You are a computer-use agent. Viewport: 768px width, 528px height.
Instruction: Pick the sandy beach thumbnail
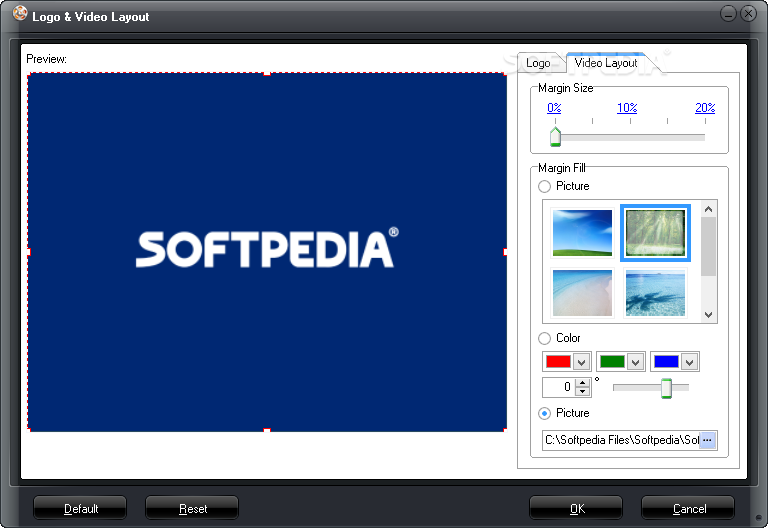coord(582,293)
